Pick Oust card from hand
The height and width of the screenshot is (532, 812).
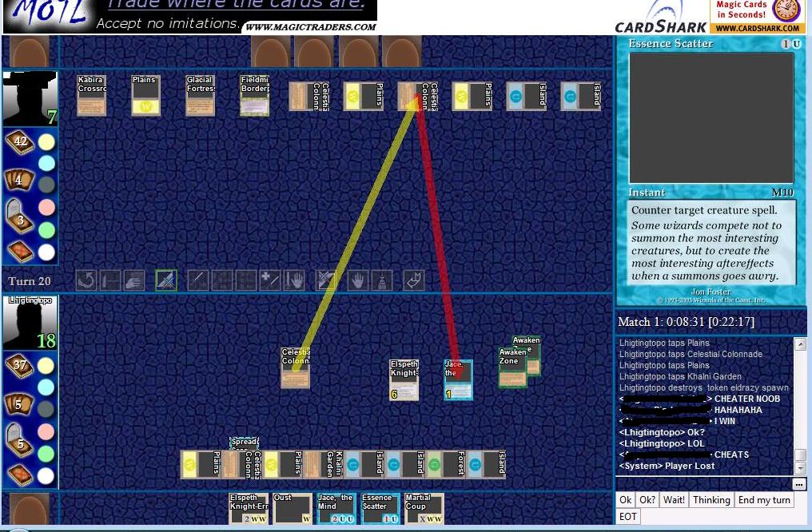293,509
